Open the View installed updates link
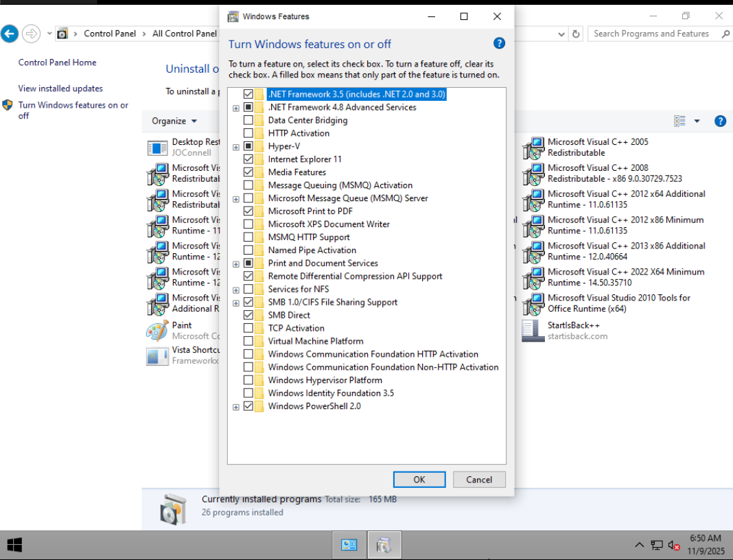The height and width of the screenshot is (560, 733). tap(60, 89)
